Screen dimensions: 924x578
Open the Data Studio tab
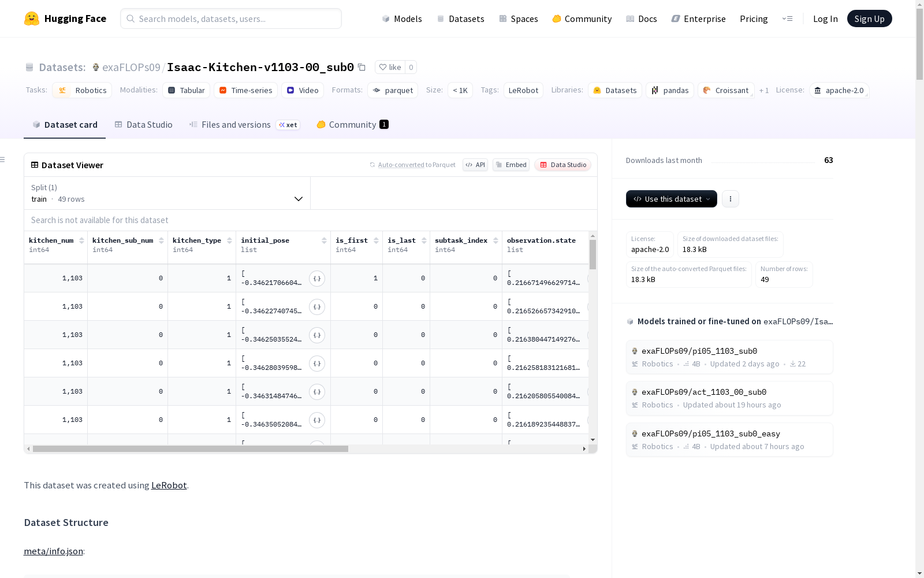pyautogui.click(x=143, y=125)
